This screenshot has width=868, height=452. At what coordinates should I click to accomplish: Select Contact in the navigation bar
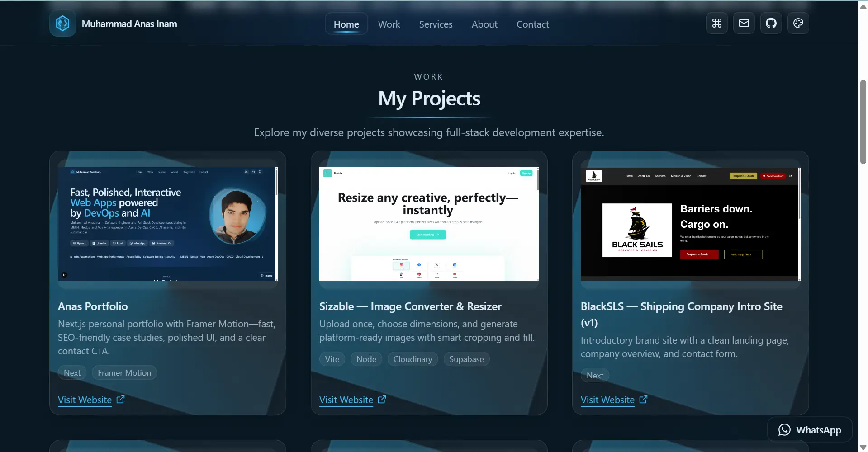pos(532,24)
